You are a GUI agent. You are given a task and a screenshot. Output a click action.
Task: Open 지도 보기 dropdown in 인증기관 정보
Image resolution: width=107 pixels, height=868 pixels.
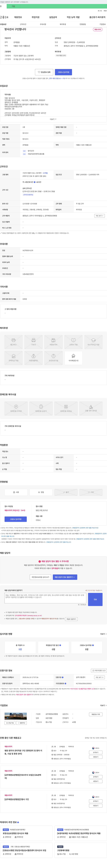100,677
